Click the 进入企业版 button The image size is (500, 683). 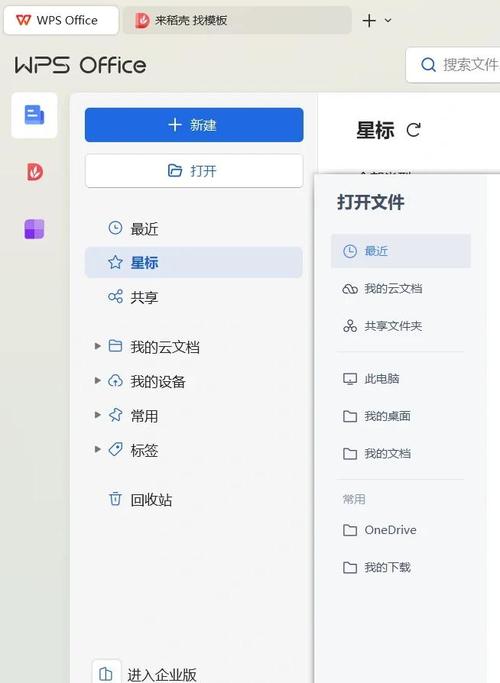[162, 674]
